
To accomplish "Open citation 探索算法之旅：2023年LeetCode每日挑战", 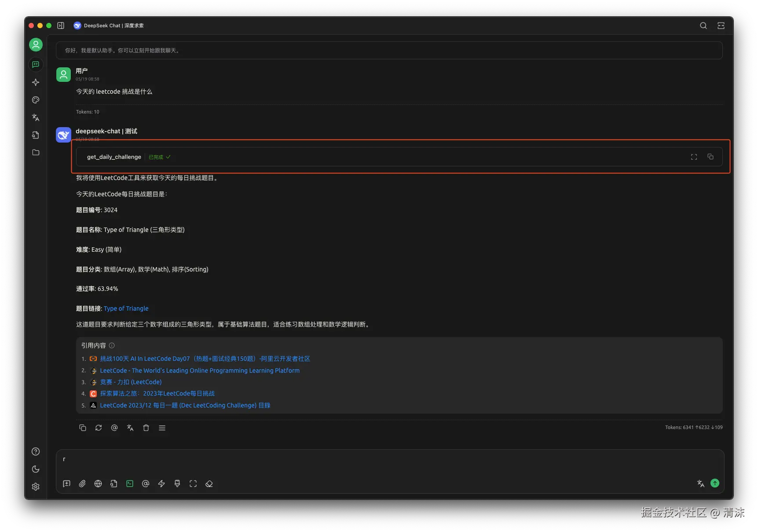I will [157, 393].
